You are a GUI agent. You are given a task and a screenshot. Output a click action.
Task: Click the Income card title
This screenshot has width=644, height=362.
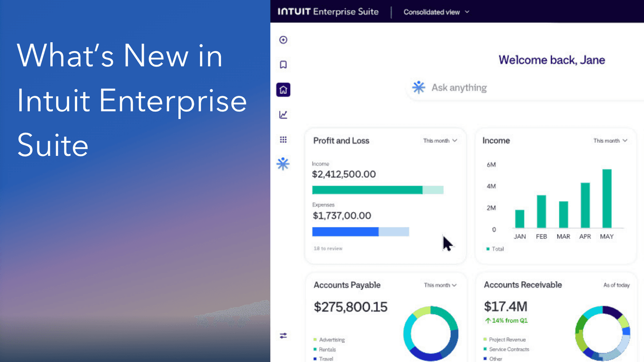tap(496, 141)
